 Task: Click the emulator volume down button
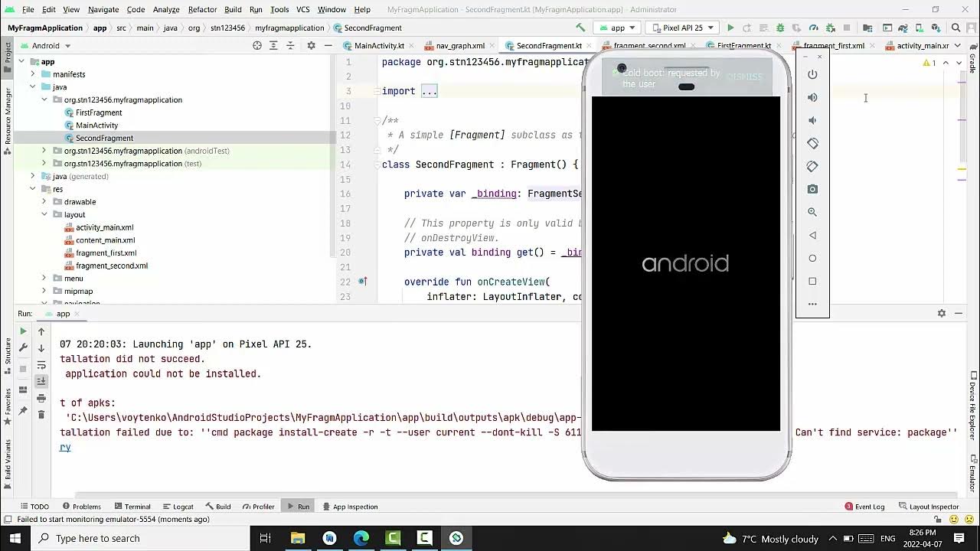812,120
